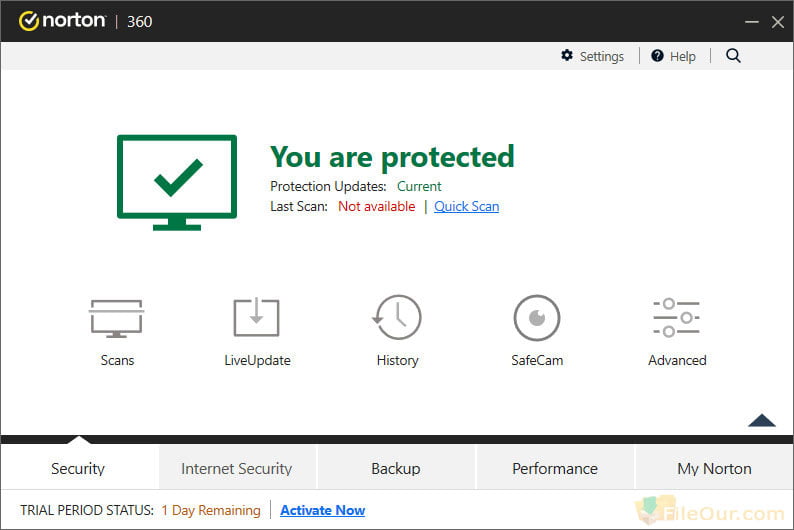Click the Settings text label
The image size is (794, 530).
click(x=602, y=56)
